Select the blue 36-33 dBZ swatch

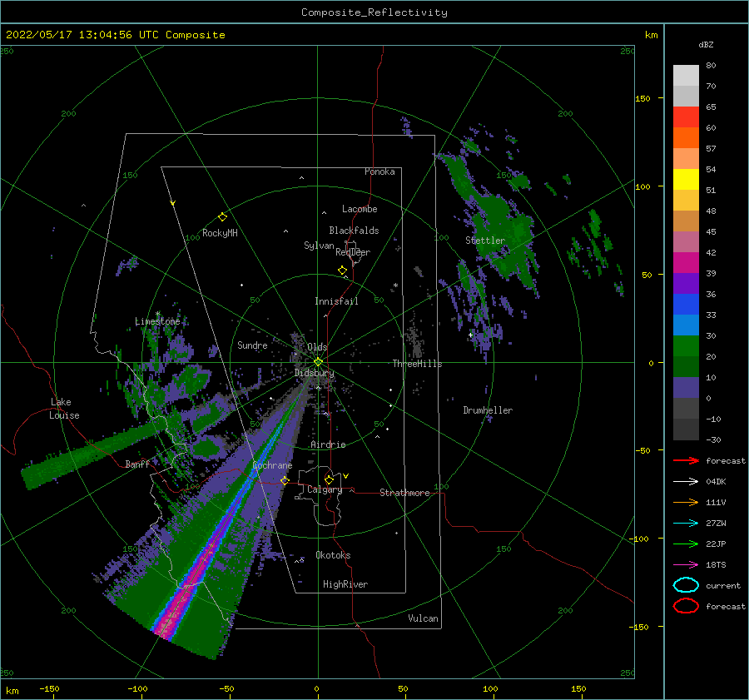point(686,305)
